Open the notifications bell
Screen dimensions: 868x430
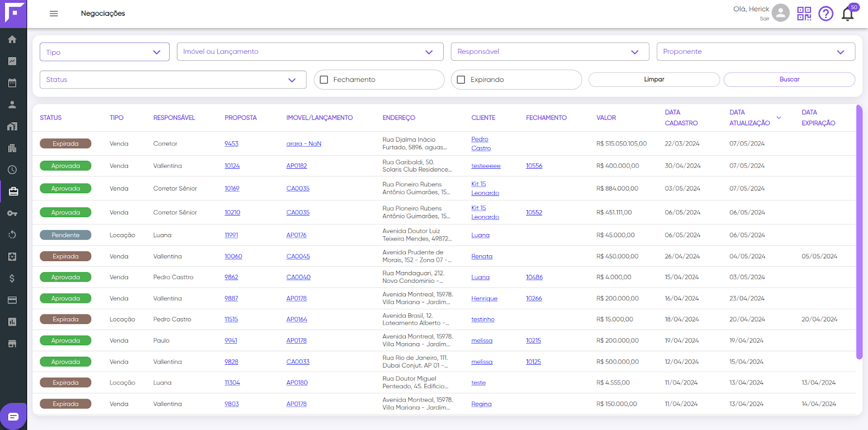(x=847, y=14)
